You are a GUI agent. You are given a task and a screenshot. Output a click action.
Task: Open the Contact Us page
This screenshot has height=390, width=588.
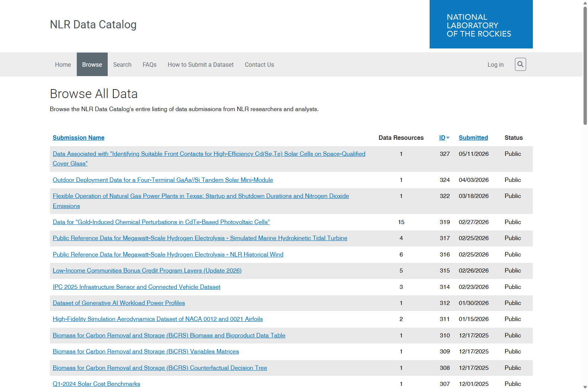(259, 65)
